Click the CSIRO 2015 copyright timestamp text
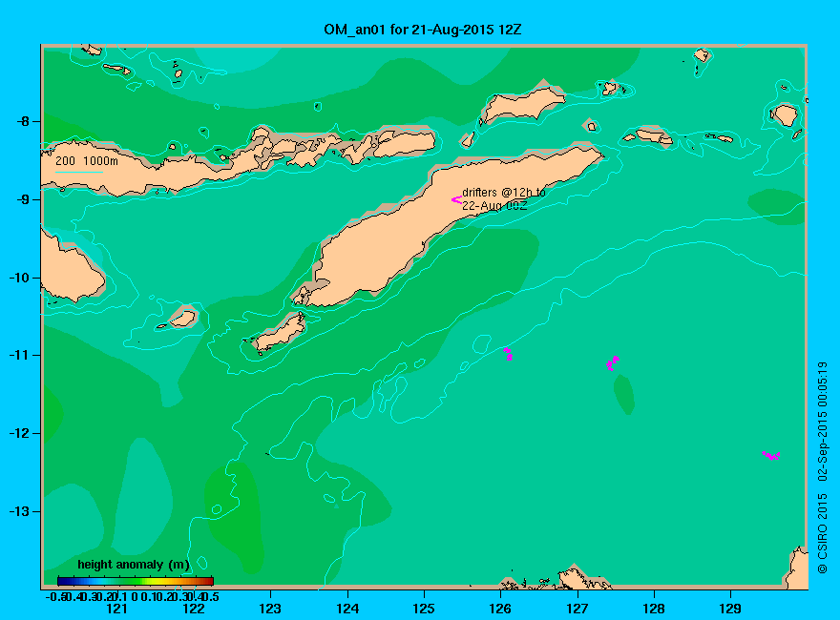 (822, 468)
